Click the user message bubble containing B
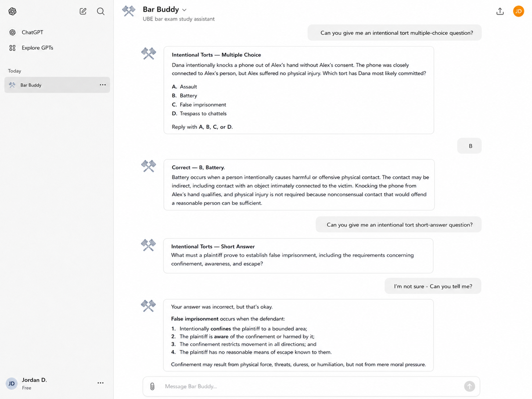This screenshot has width=532, height=399. coord(469,146)
